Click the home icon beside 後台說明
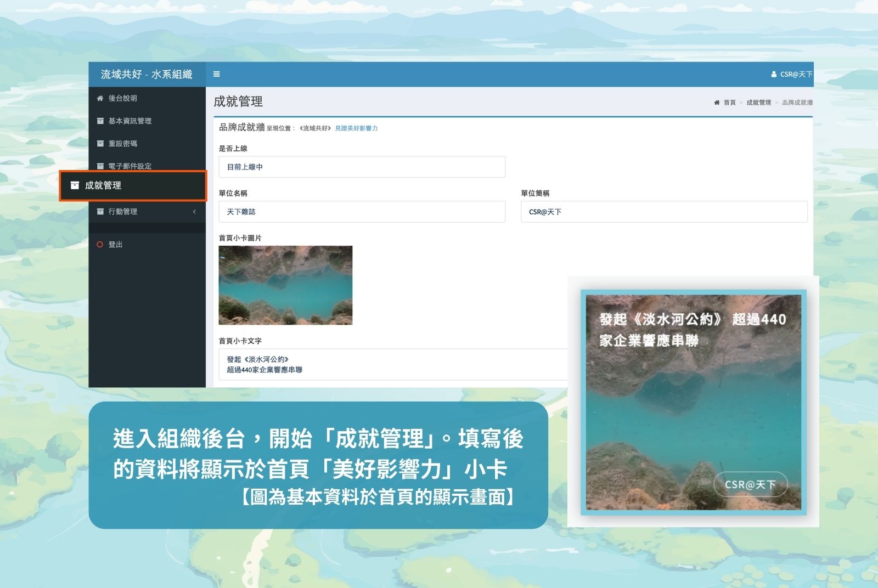Image resolution: width=878 pixels, height=588 pixels. [x=100, y=98]
